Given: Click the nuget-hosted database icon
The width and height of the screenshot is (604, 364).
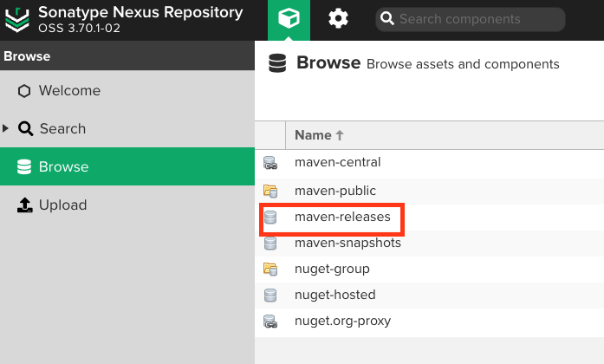Looking at the screenshot, I should click(270, 296).
